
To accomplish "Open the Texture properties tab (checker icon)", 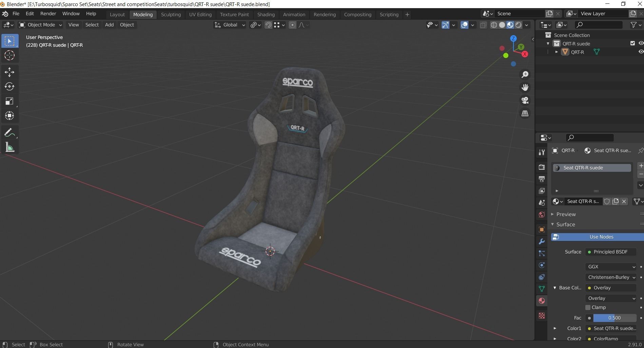I will click(x=542, y=315).
